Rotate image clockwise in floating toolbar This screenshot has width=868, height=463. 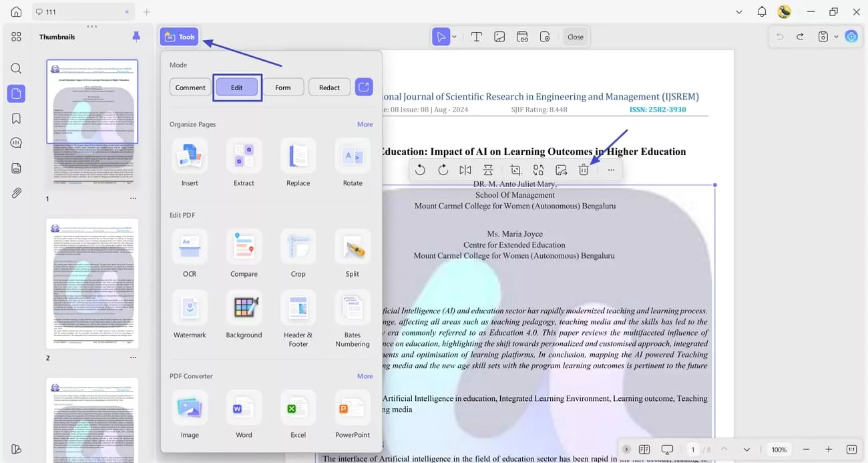coord(443,170)
